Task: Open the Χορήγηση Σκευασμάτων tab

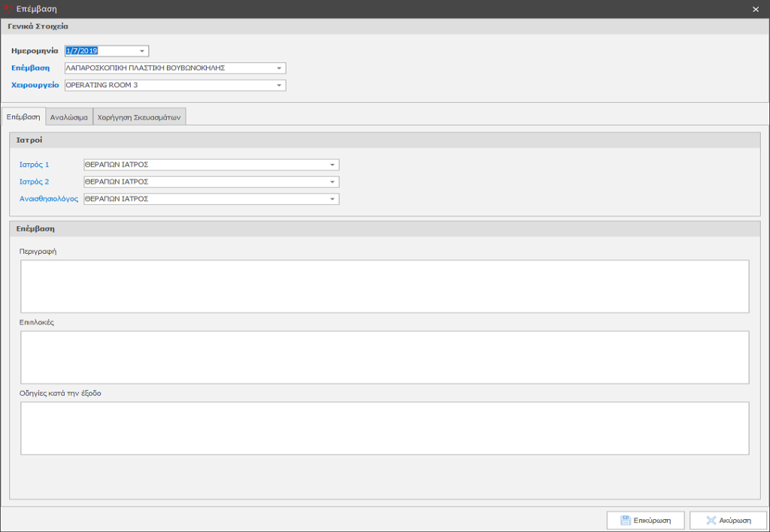Action: tap(139, 116)
